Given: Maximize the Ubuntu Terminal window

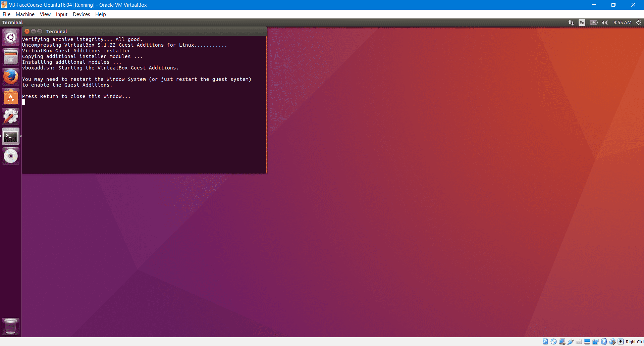Looking at the screenshot, I should click(40, 31).
